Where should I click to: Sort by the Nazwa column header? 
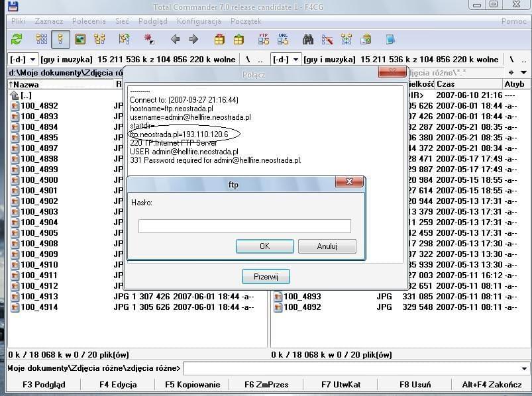pos(61,84)
